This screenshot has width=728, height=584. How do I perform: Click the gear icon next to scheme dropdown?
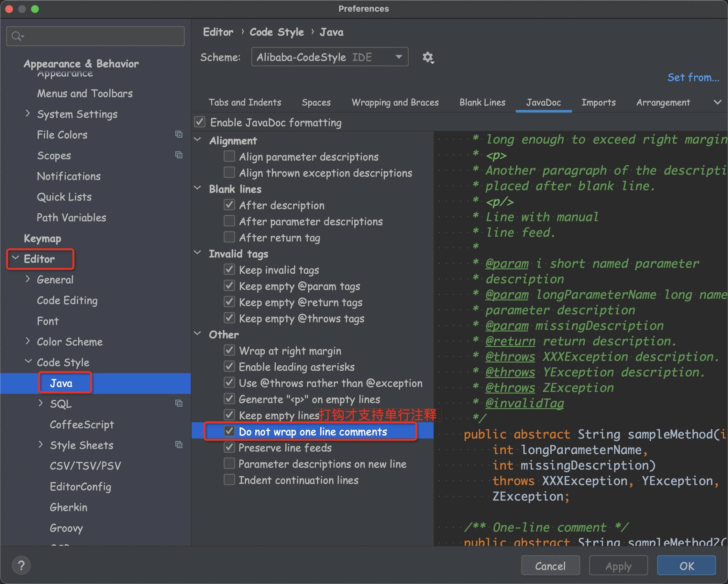428,57
